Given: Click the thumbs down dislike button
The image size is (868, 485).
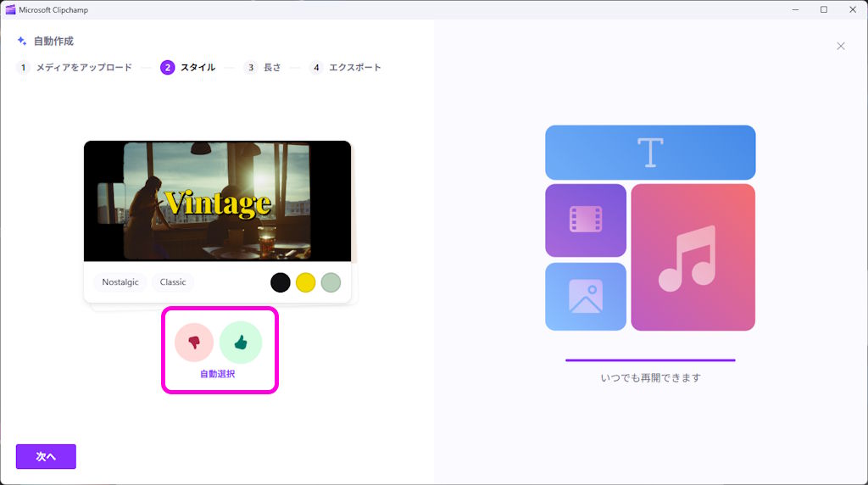Looking at the screenshot, I should point(194,343).
